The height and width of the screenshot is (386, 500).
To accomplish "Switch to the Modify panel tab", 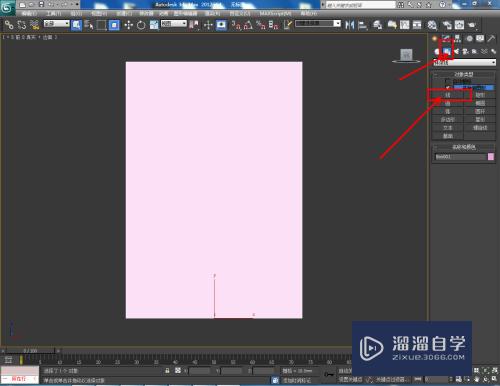I will tap(446, 39).
